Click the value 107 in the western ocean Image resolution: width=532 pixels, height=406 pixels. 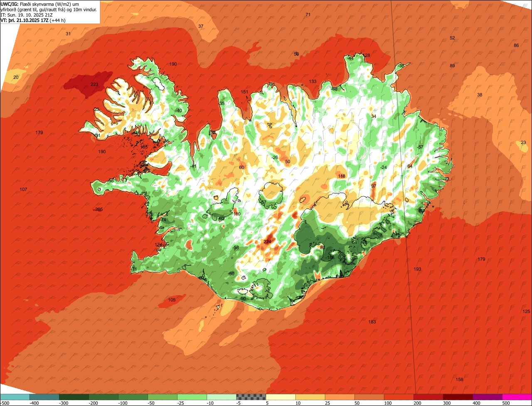23,189
